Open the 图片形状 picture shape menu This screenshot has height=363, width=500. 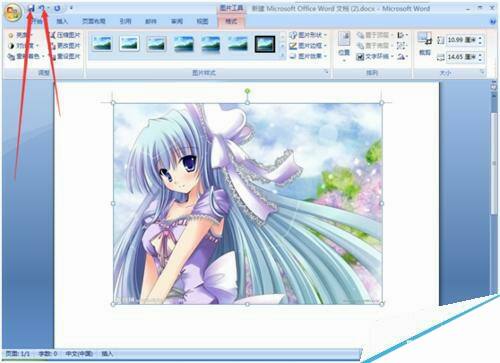(308, 35)
